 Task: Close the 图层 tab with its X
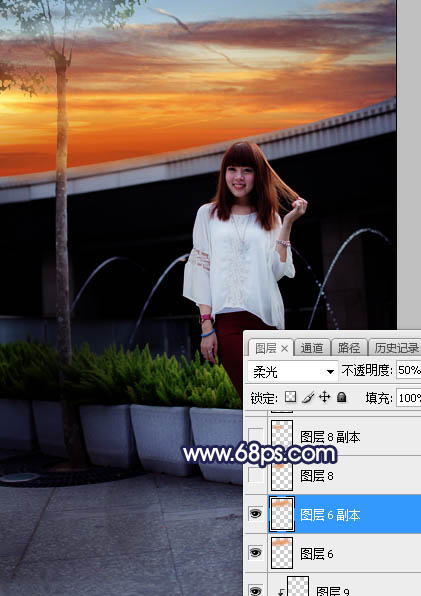point(285,348)
